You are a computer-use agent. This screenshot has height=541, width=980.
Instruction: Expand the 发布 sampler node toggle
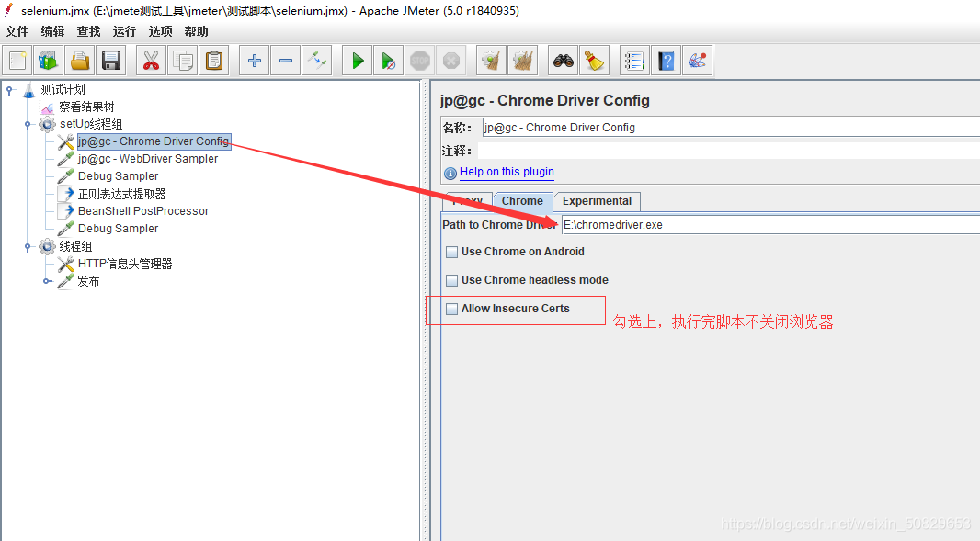(x=47, y=281)
